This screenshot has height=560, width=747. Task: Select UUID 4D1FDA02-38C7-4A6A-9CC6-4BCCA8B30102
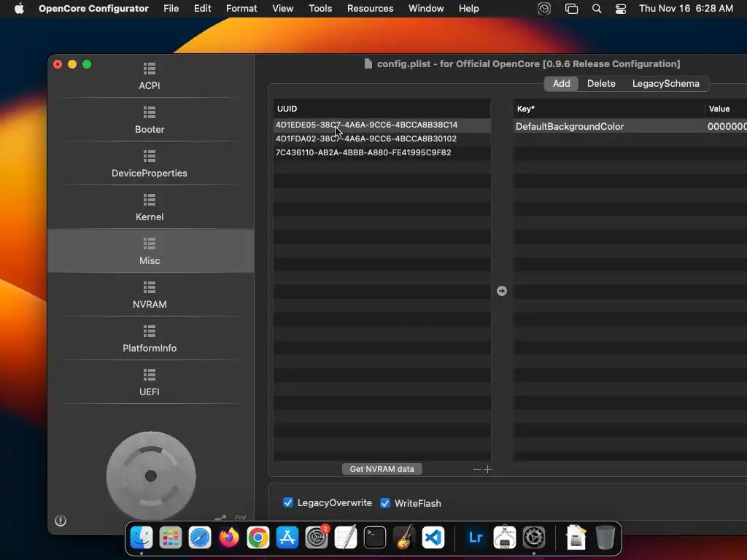382,139
